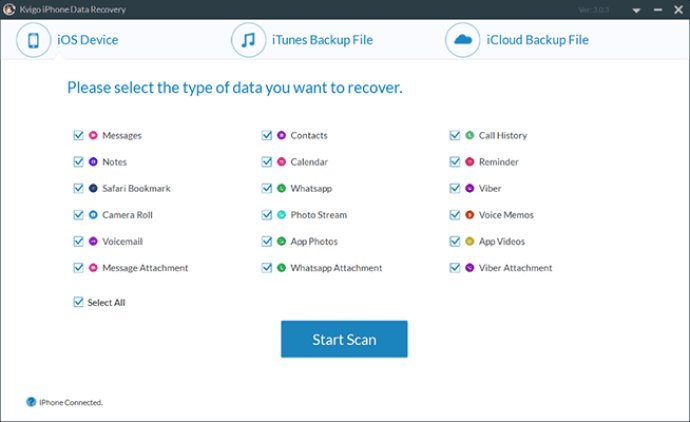Disable the Whatsapp checkbox
This screenshot has height=422, width=690.
click(267, 188)
